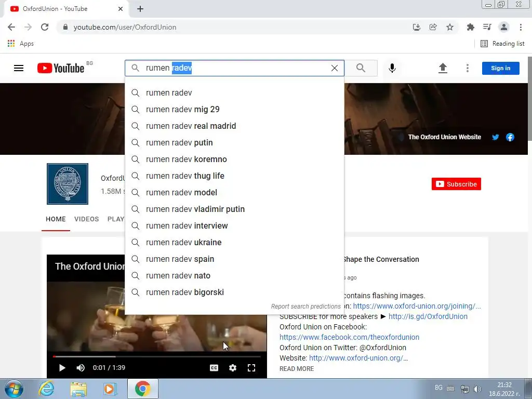Mute the video with speaker icon
This screenshot has height=399, width=532.
(x=81, y=368)
